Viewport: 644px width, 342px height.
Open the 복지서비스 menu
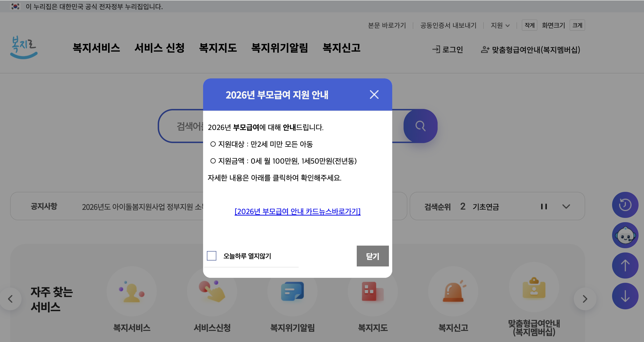[96, 48]
